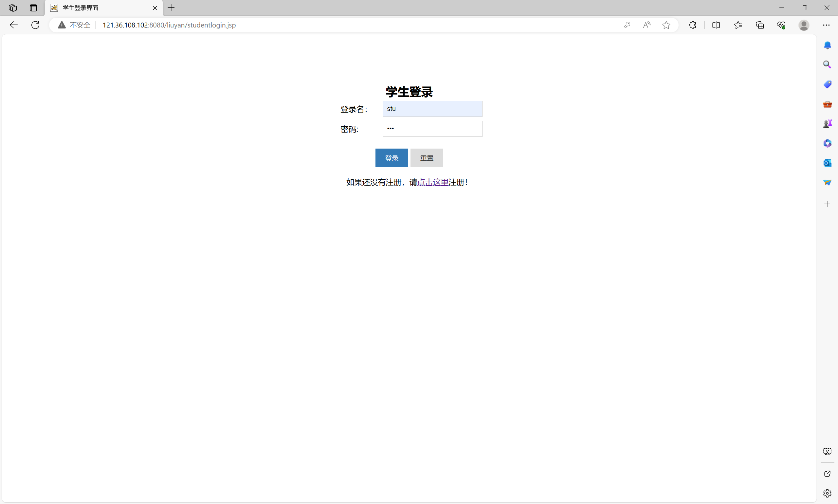Open the 点击这里 registration link
The width and height of the screenshot is (838, 504).
(432, 182)
